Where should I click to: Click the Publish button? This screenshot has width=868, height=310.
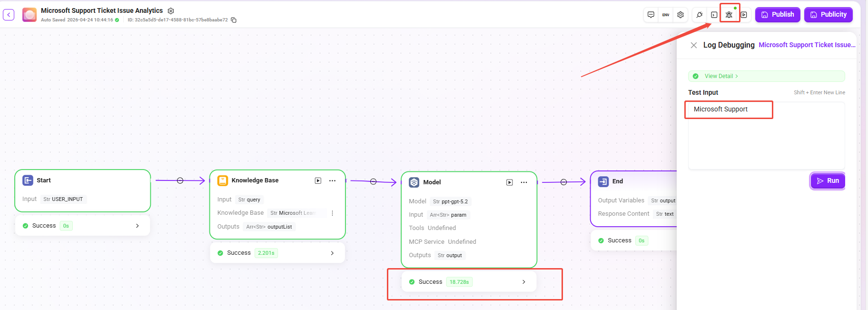click(x=778, y=15)
